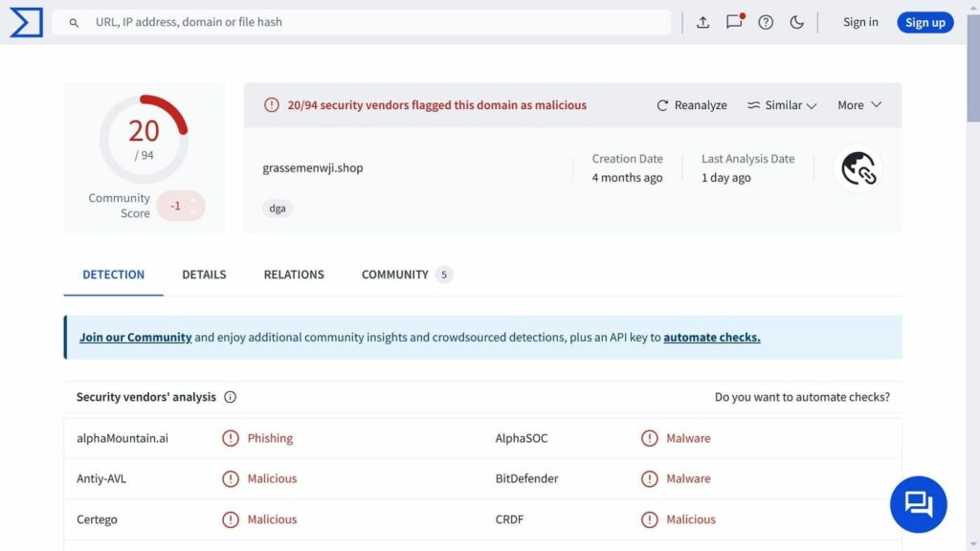Click the globe link domain icon
980x551 pixels.
tap(857, 169)
